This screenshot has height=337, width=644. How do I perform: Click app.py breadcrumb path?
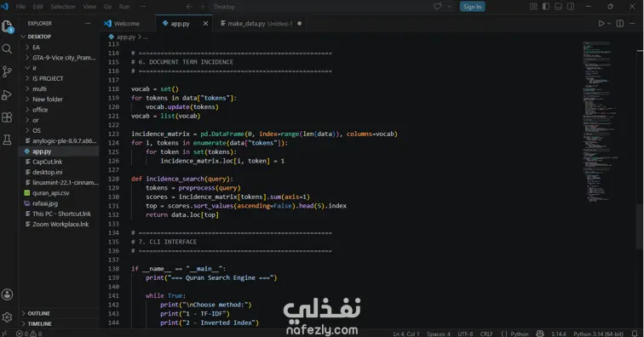point(126,37)
